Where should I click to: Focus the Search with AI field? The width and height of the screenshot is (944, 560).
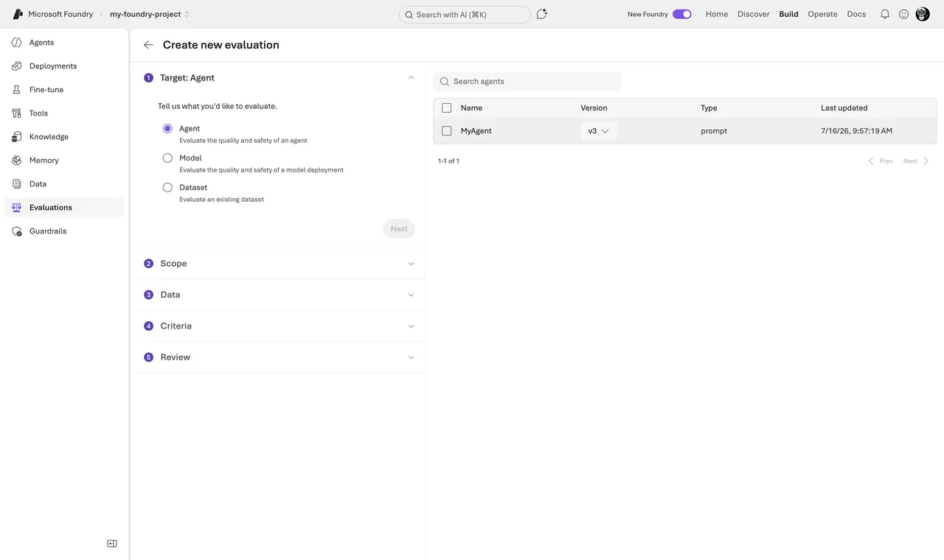[x=465, y=14]
